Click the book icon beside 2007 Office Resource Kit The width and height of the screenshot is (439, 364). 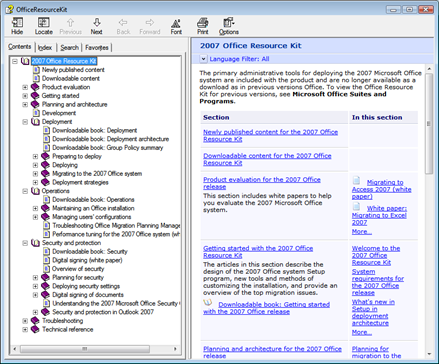(25, 61)
